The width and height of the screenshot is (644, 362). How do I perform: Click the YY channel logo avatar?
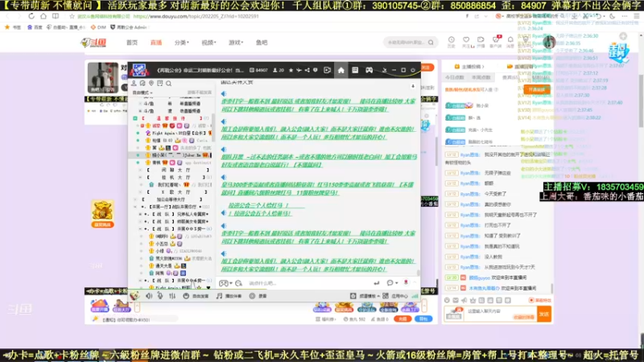[x=139, y=70]
